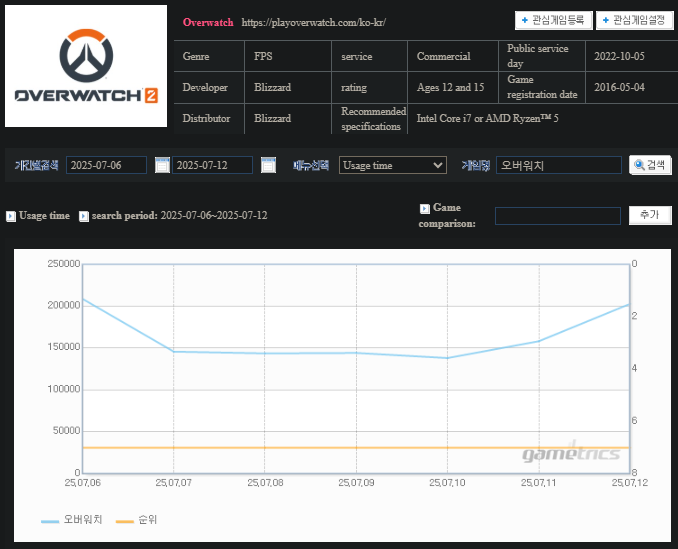Click the 25.07.07 data point on blue line
This screenshot has width=678, height=549.
(x=173, y=351)
